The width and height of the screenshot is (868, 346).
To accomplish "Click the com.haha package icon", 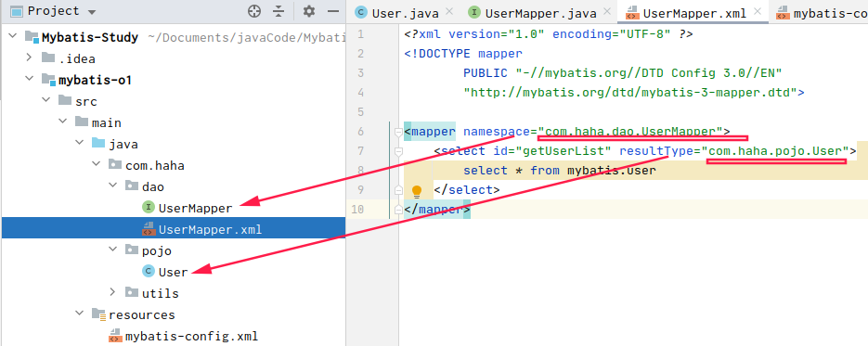I will (x=115, y=165).
